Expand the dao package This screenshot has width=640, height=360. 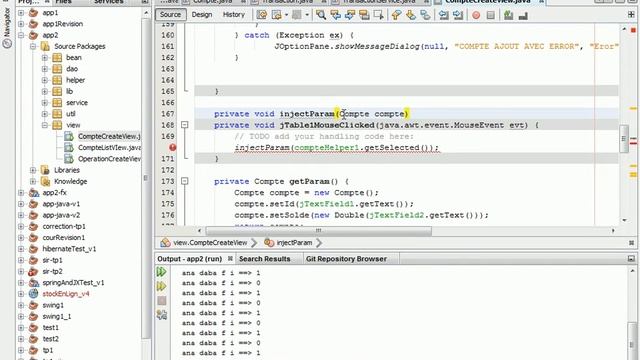pos(45,69)
